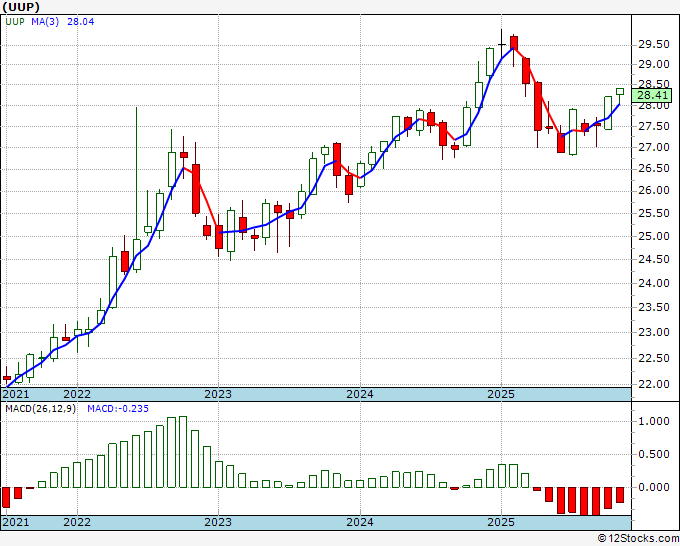Click 2021 on the MACD timeline

click(x=16, y=522)
